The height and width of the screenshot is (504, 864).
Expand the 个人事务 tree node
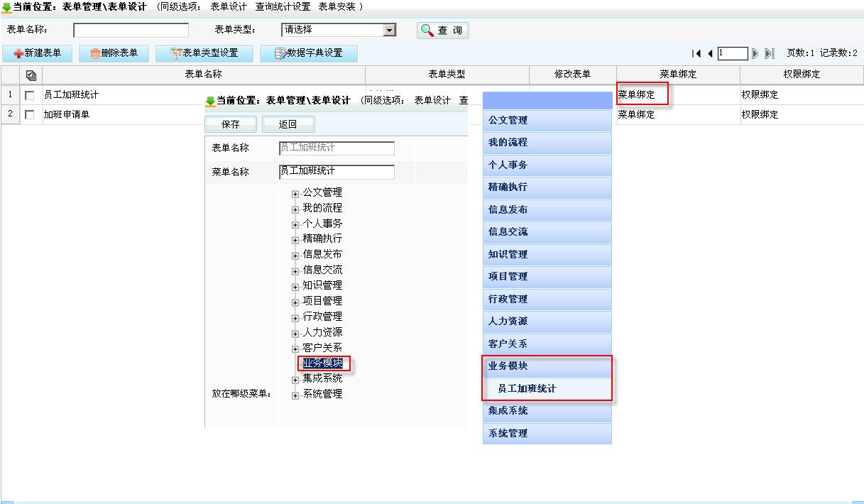click(x=295, y=225)
